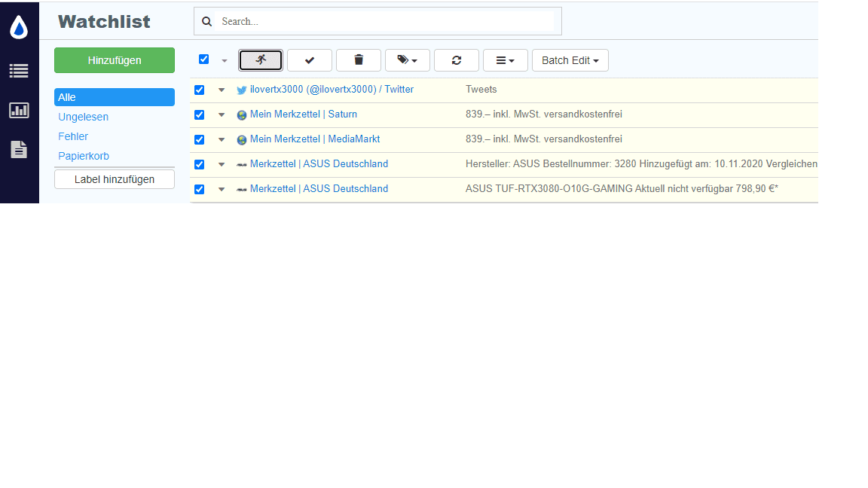Uncheck checkbox of ASUS row with Hersteller text
868x488 pixels.
tap(199, 164)
